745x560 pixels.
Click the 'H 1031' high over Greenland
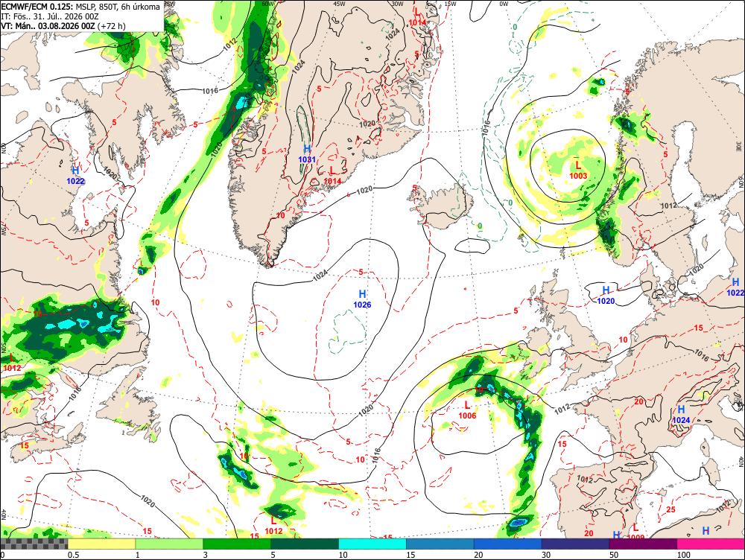tap(307, 154)
